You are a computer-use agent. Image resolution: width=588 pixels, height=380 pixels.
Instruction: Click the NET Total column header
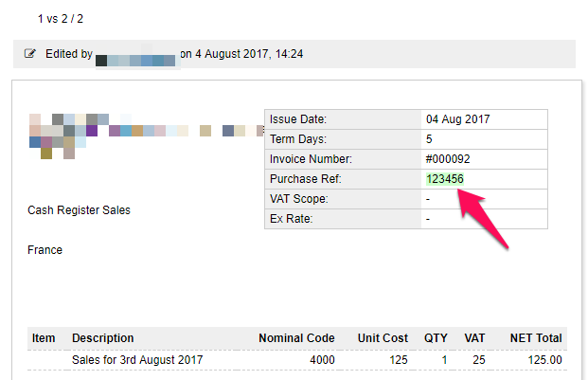(x=534, y=338)
